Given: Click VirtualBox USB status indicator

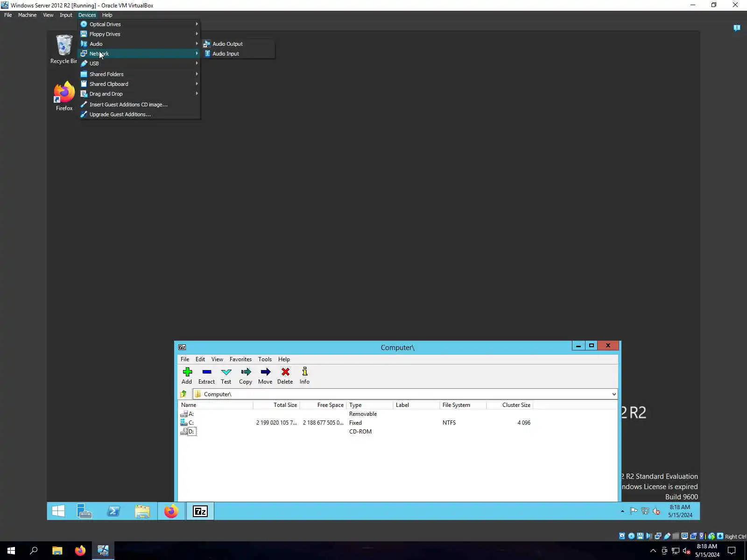Looking at the screenshot, I should point(667,536).
